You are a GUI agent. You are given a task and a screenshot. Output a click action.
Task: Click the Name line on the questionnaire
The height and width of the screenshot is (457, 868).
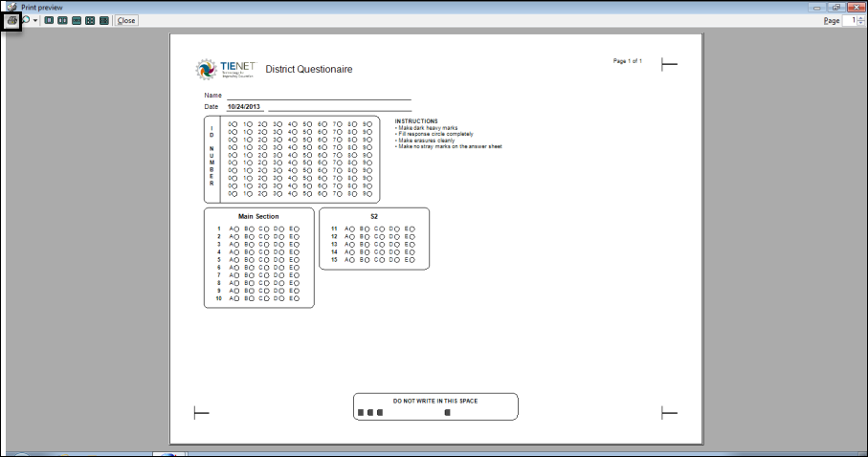click(x=316, y=96)
